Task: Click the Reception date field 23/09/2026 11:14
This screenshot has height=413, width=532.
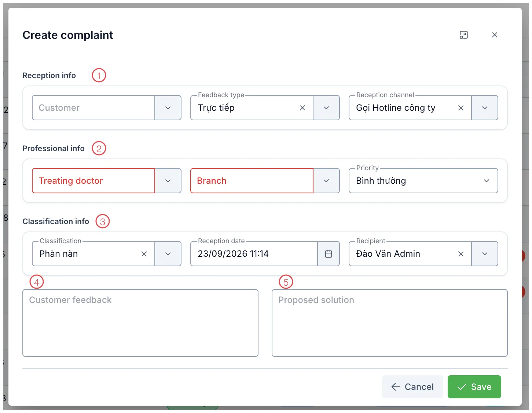Action: [x=254, y=254]
